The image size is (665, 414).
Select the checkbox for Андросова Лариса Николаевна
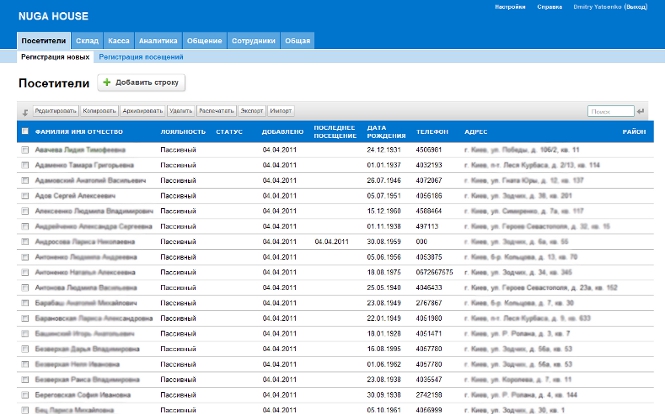coord(25,241)
